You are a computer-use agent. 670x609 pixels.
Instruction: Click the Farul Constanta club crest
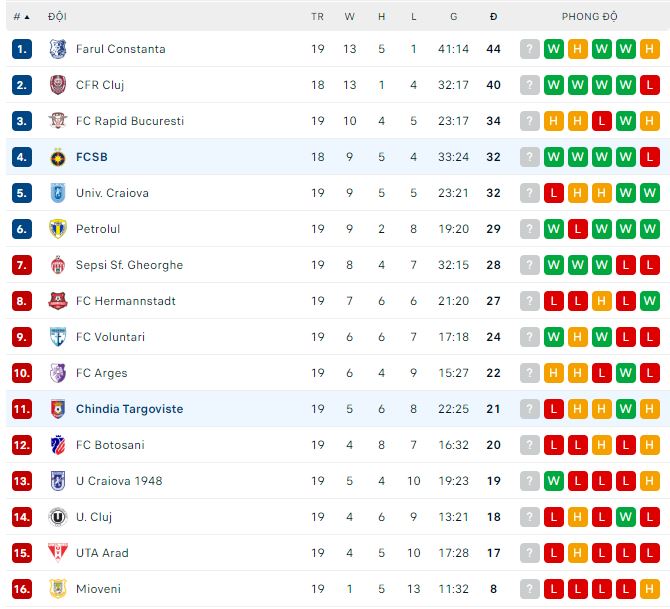57,49
